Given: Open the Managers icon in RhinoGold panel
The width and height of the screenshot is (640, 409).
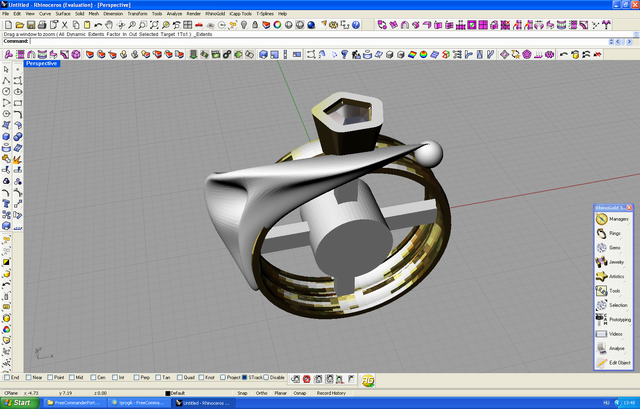Looking at the screenshot, I should pyautogui.click(x=601, y=218).
